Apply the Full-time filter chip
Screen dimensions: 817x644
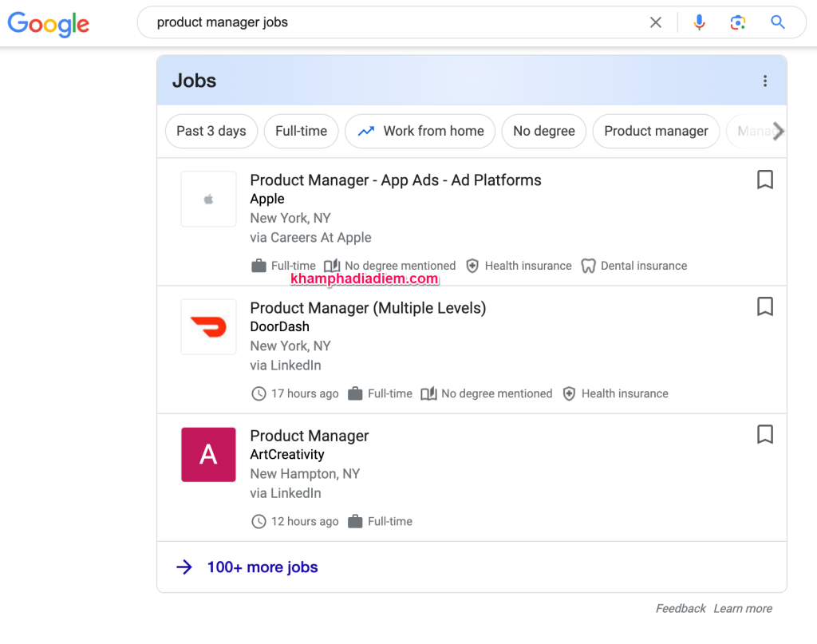point(301,131)
